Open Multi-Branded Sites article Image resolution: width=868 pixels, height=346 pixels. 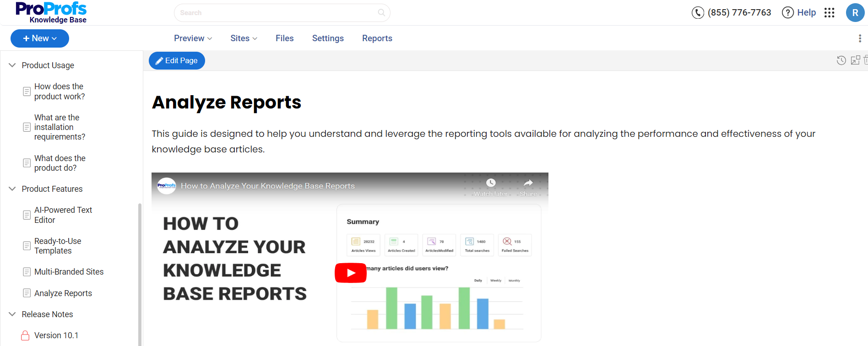click(x=69, y=272)
